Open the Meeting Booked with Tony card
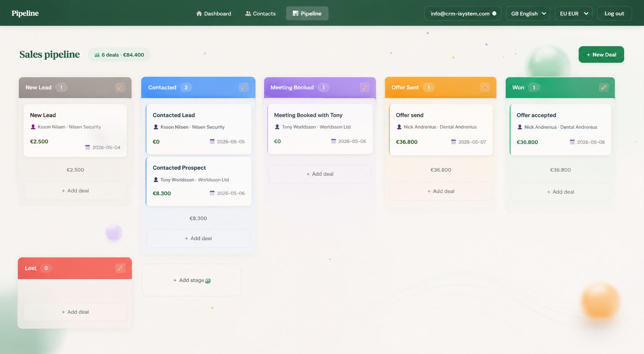Viewport: 644px width, 354px height. point(320,129)
